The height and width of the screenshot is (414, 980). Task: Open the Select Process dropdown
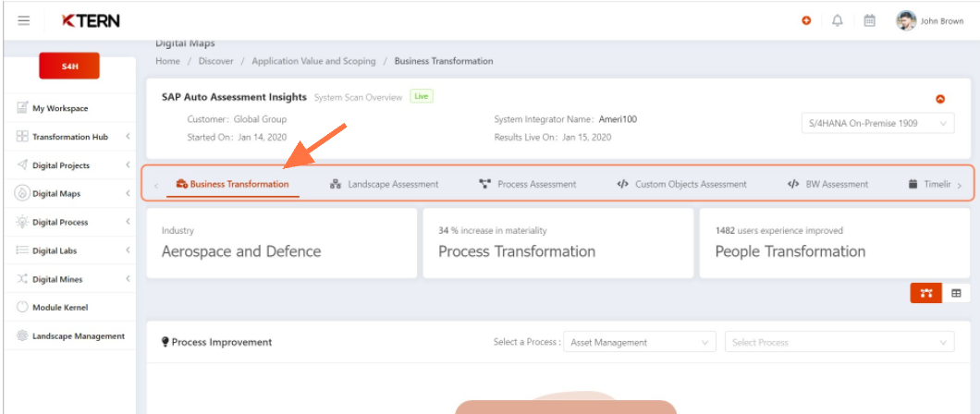pos(839,342)
